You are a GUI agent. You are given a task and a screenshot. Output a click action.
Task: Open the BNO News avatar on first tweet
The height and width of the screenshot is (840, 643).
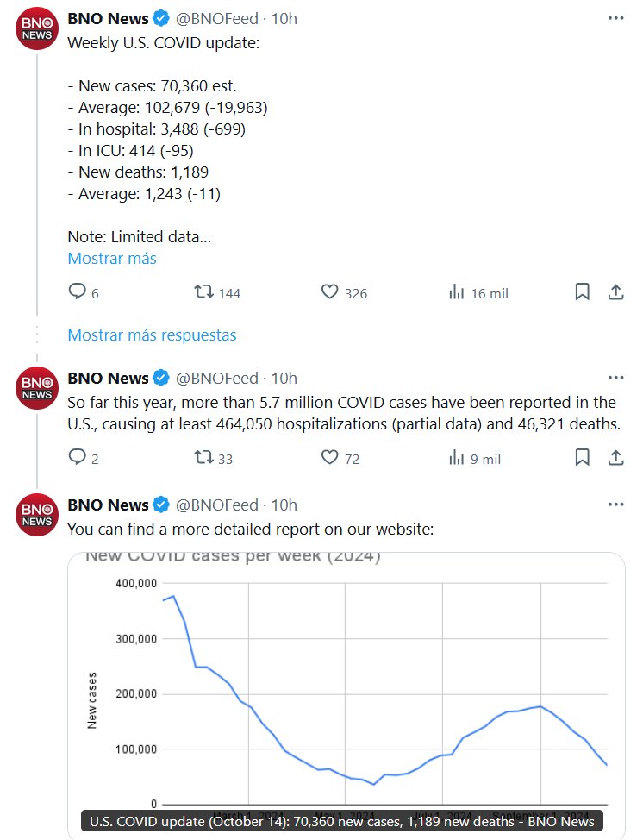tap(37, 28)
